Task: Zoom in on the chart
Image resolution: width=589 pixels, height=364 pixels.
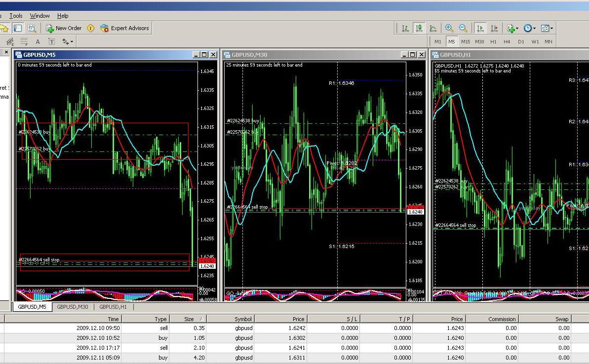Action: 449,28
